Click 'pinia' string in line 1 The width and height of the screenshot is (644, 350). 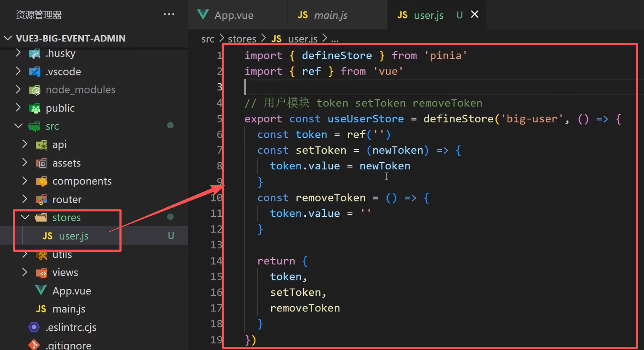(x=446, y=55)
